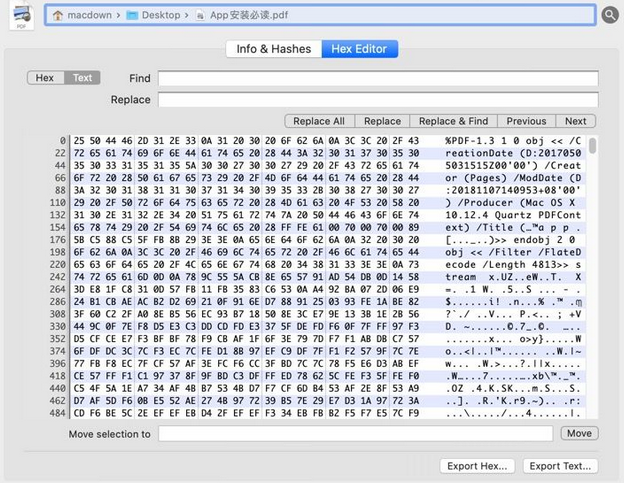Image resolution: width=624 pixels, height=483 pixels.
Task: Toggle search mode to Hex
Action: point(45,78)
